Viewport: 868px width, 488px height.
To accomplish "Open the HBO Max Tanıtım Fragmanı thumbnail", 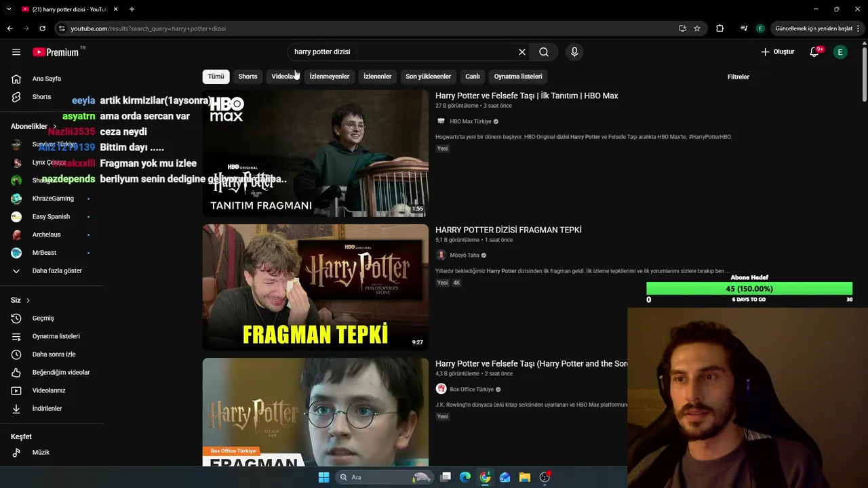I will click(x=315, y=153).
